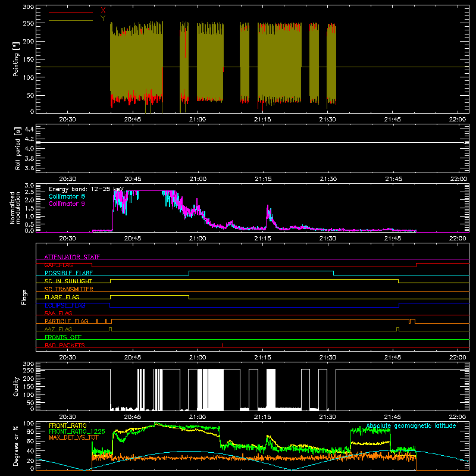
Task: Click the 20:30 tick under the Pointing plot
Action: click(67, 120)
